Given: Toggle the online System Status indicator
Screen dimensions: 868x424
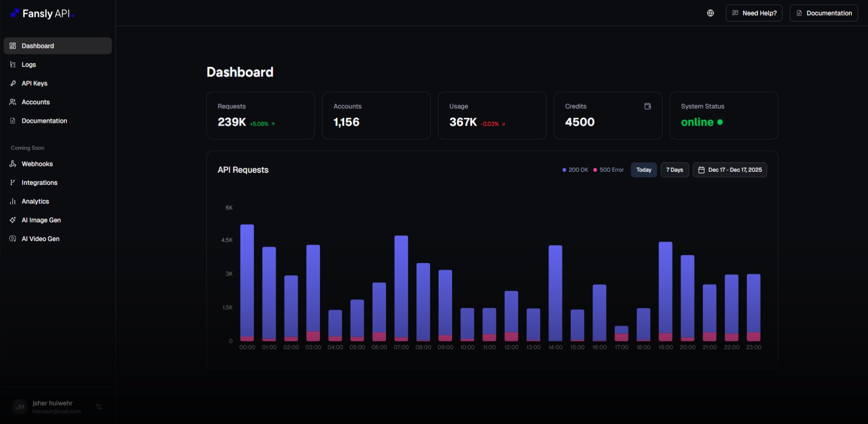Looking at the screenshot, I should click(x=702, y=122).
